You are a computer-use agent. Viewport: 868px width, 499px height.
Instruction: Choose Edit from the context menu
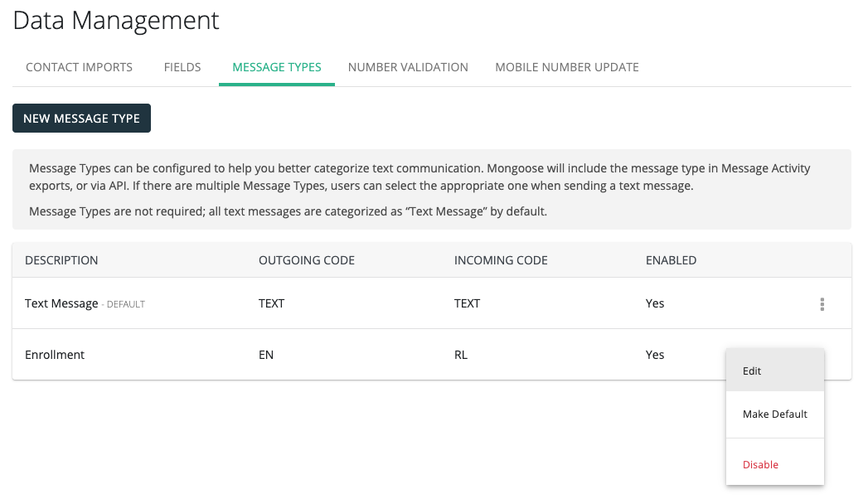click(774, 371)
